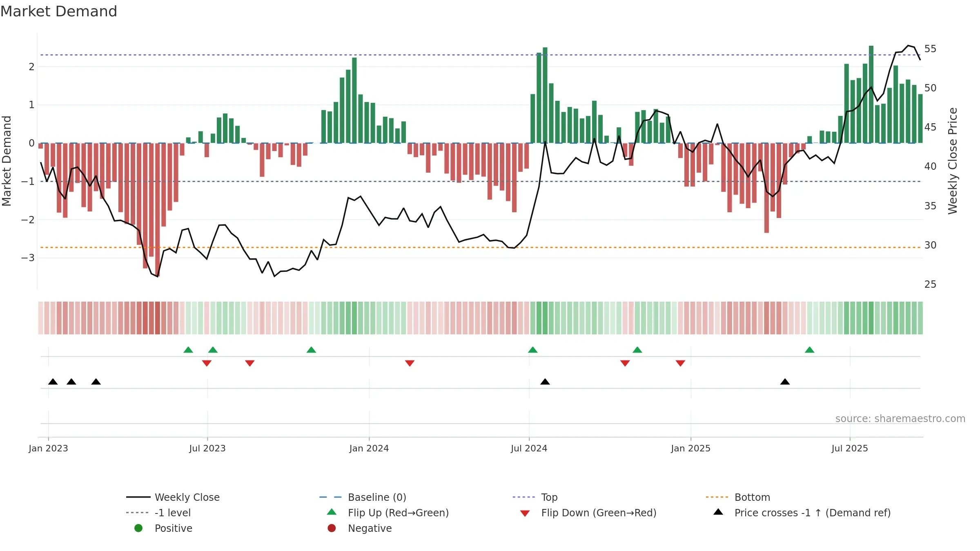Viewport: 980px width, 551px height.
Task: Click the 55 tick on the price axis
Action: [x=930, y=49]
